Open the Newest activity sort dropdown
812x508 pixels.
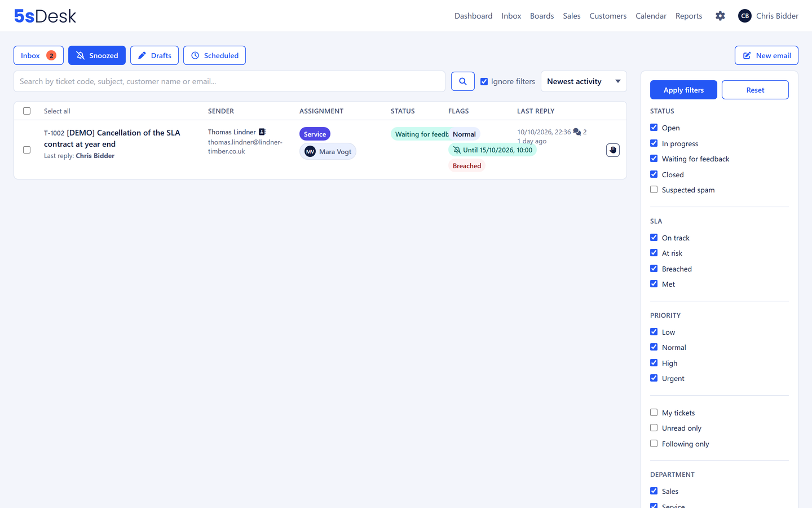[584, 81]
